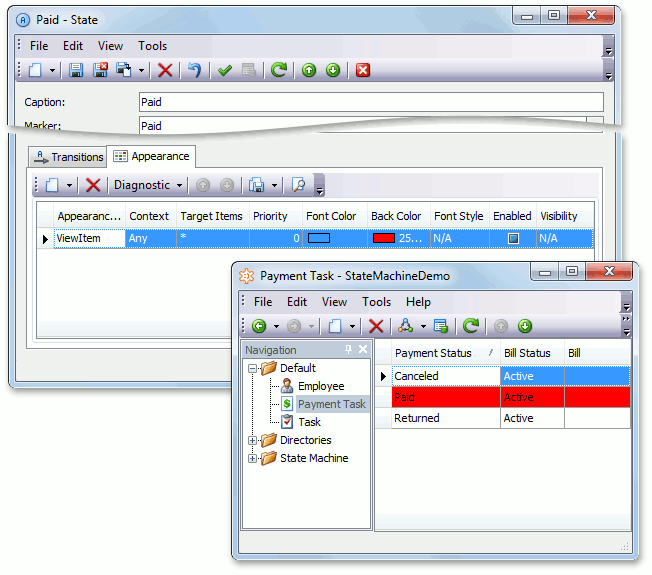Screen dimensions: 652x575
Task: Open the Change State dropdown arrow
Action: tap(423, 326)
